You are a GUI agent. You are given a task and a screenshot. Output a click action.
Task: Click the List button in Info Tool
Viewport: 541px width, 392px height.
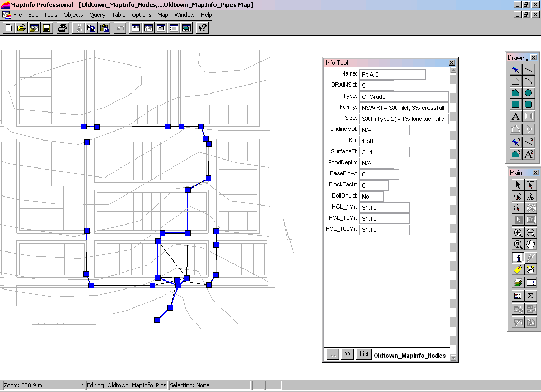coord(364,354)
